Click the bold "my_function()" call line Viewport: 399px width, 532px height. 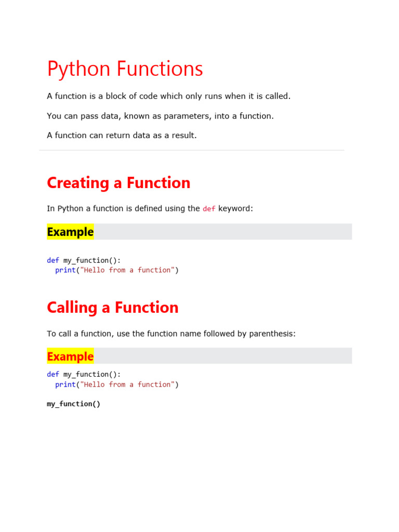73,404
